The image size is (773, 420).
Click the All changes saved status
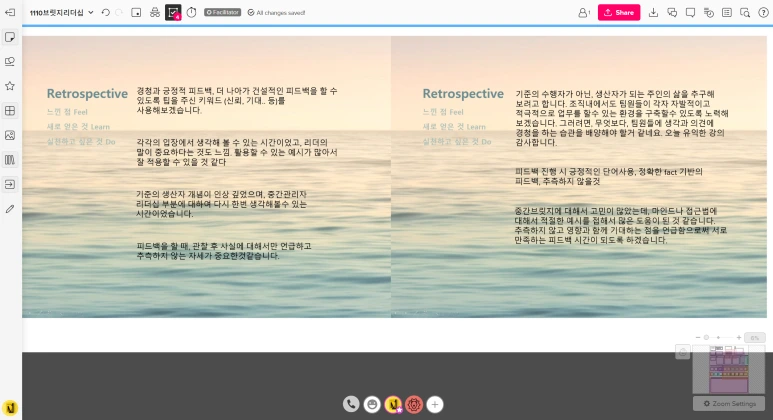276,13
